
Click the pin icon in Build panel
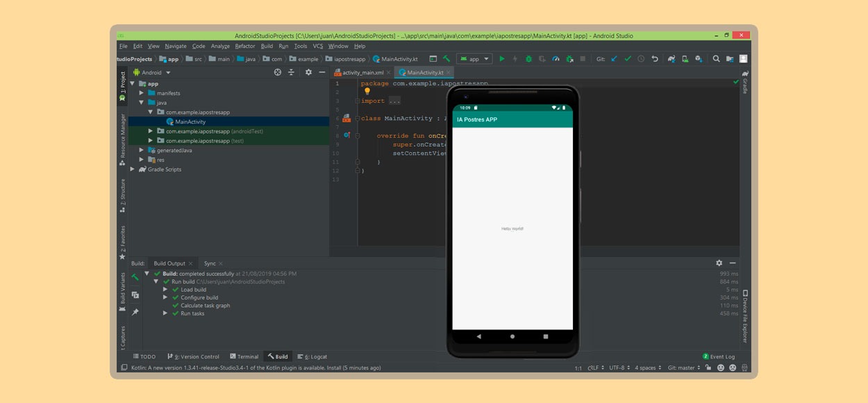click(135, 312)
